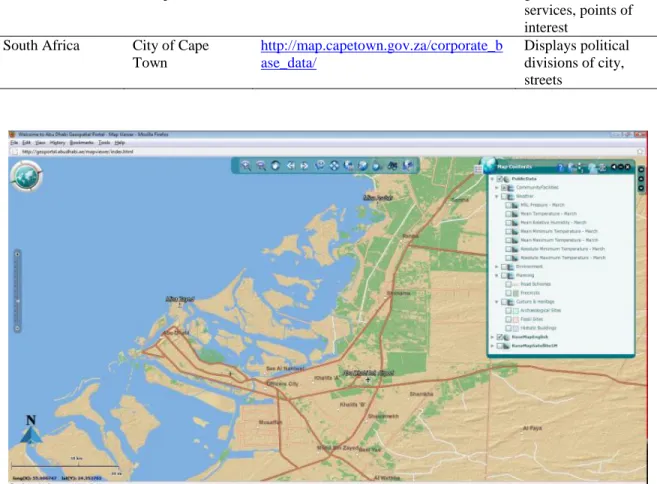Activate the pan hand tool
657x484 pixels.
coord(275,166)
